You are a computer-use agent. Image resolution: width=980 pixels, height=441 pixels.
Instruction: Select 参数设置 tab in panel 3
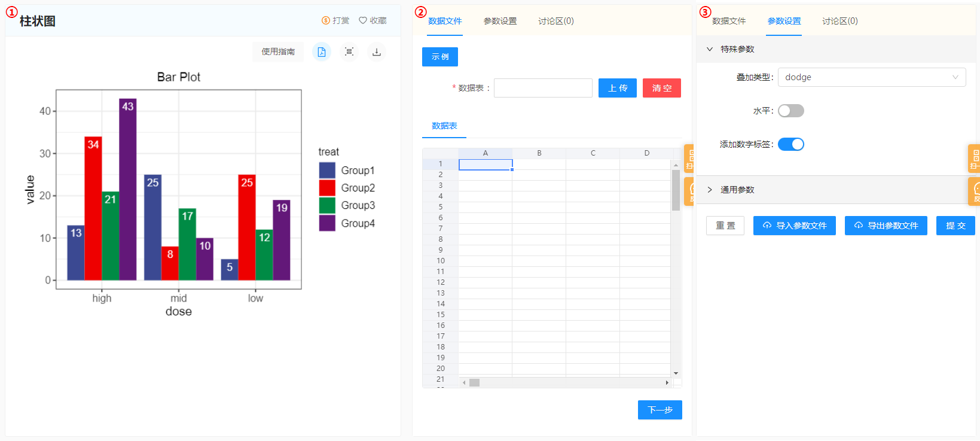(x=784, y=21)
